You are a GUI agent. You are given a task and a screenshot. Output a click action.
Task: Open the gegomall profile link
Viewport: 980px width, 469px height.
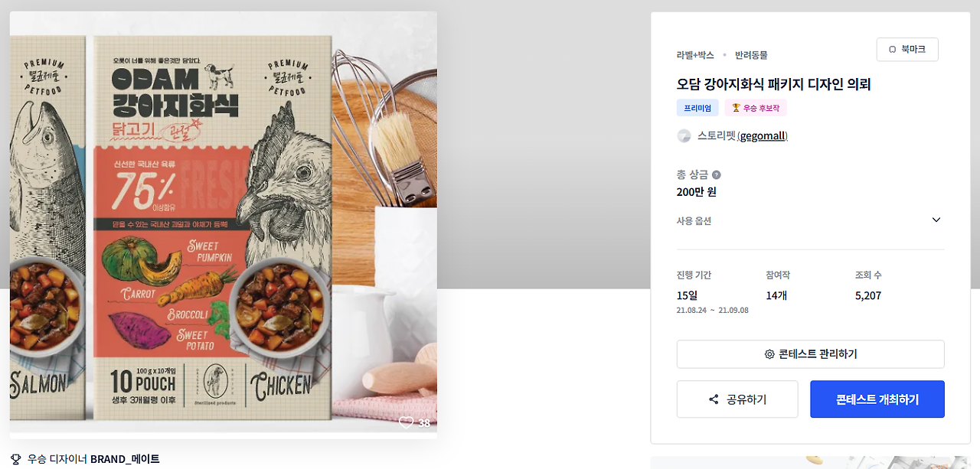point(763,136)
